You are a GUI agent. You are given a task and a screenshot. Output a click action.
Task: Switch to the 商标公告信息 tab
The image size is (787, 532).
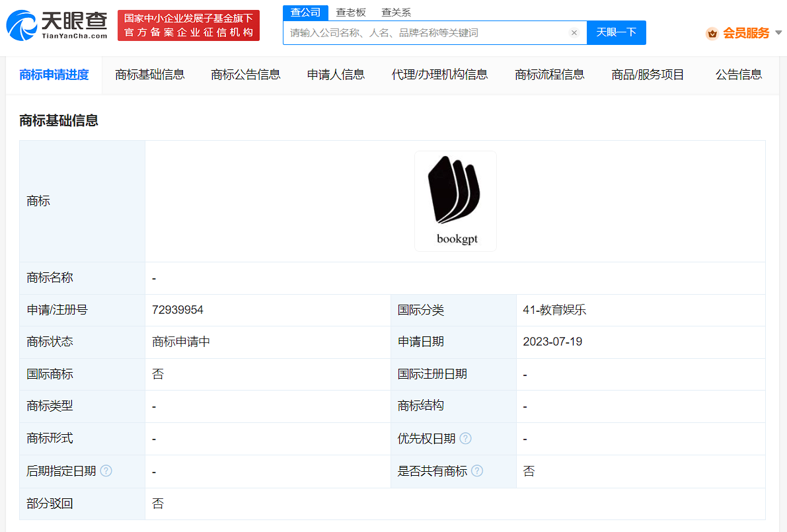245,75
